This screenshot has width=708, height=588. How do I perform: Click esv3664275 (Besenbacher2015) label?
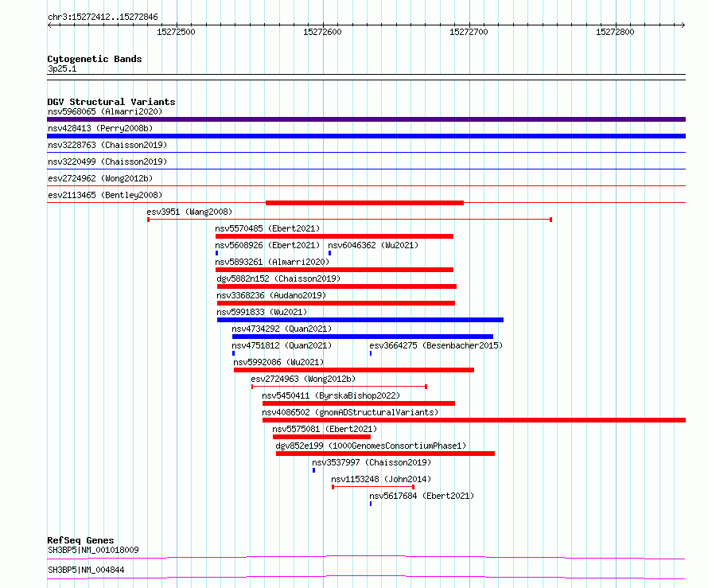point(436,345)
